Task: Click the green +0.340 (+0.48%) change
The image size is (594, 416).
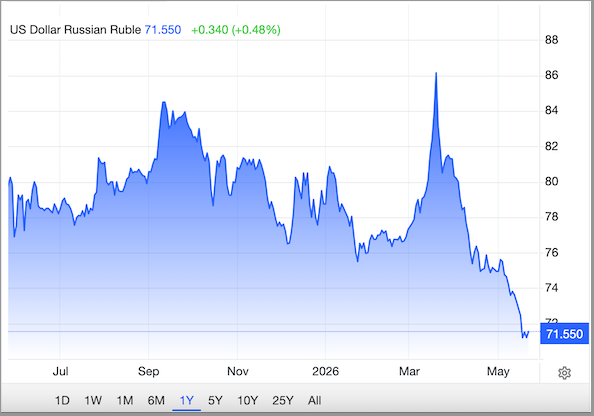Action: point(236,30)
